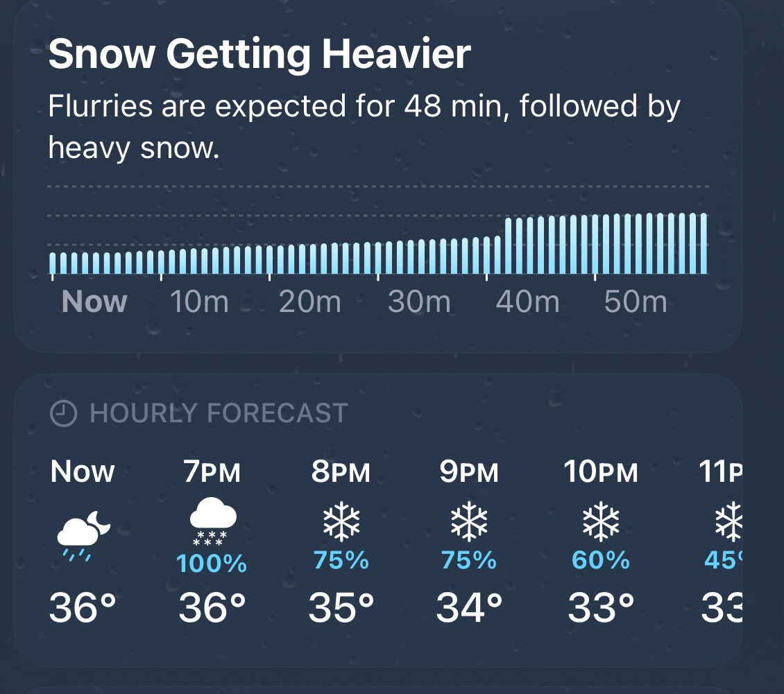Select the 100% precipitation chance at 7PM
The image size is (784, 694).
tap(212, 564)
